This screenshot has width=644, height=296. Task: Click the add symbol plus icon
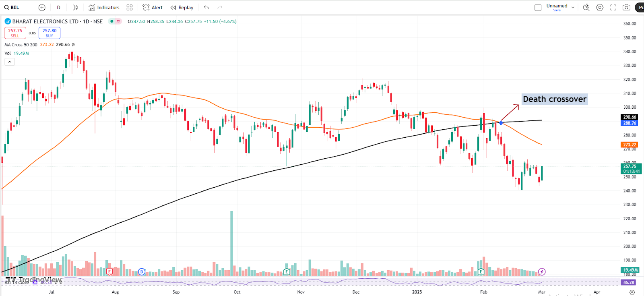tap(42, 7)
